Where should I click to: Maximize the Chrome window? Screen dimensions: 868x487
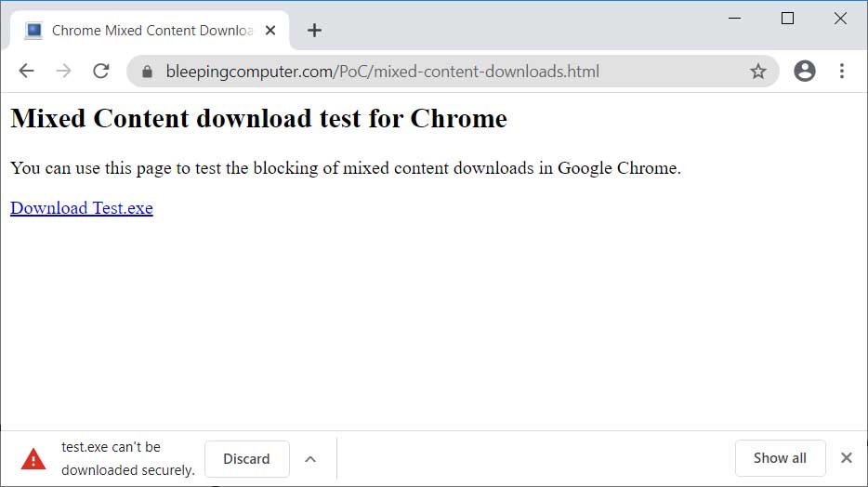[787, 19]
